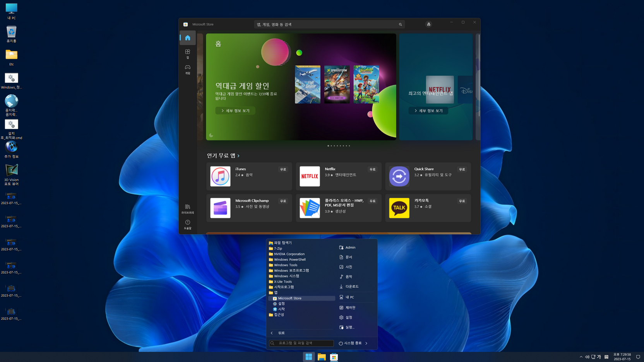This screenshot has height=362, width=644.
Task: Open the iTunes app icon
Action: [x=220, y=176]
